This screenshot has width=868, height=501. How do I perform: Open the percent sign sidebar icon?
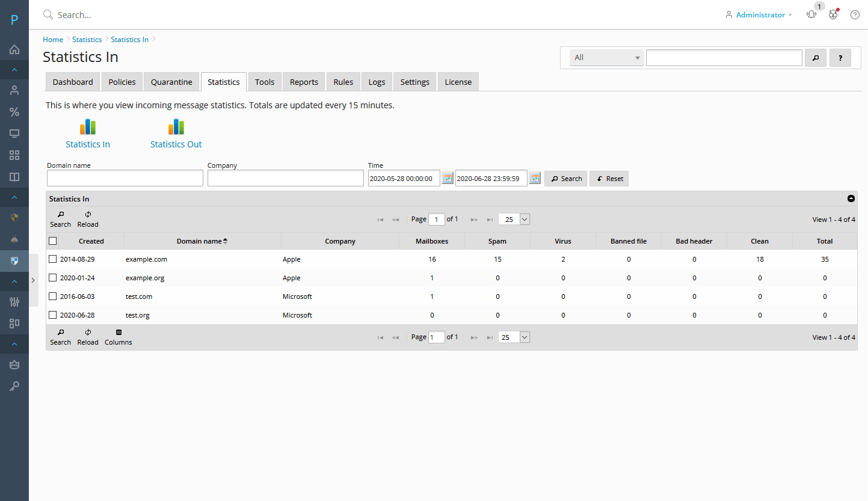click(14, 112)
